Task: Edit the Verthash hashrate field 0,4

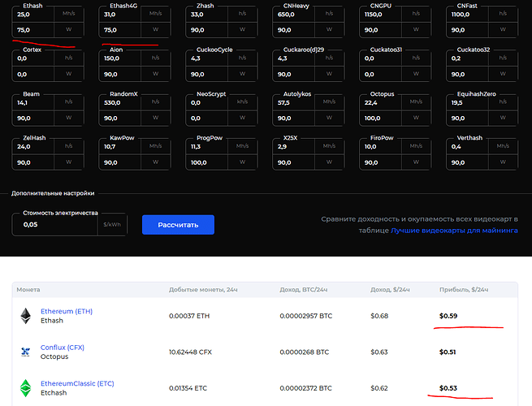Action: (x=468, y=147)
